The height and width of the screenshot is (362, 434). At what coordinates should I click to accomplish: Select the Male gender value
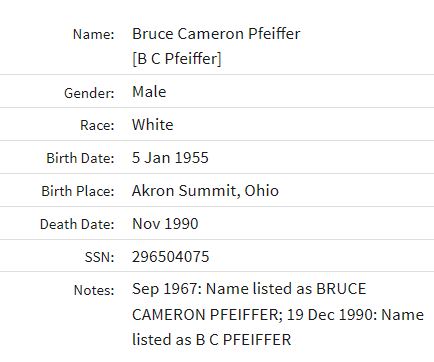(x=149, y=92)
